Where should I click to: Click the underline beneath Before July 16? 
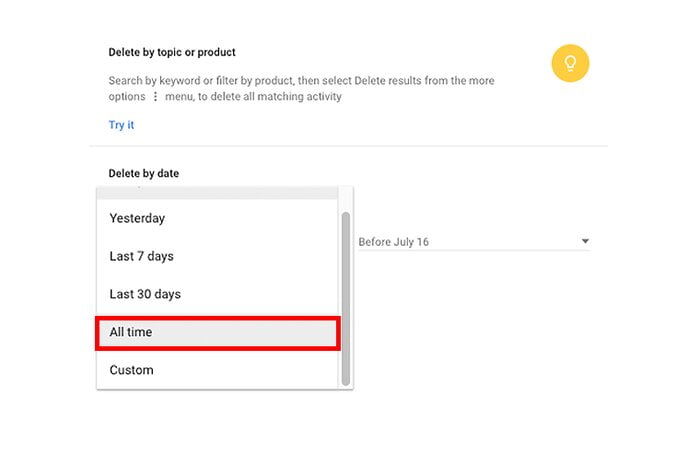click(472, 251)
